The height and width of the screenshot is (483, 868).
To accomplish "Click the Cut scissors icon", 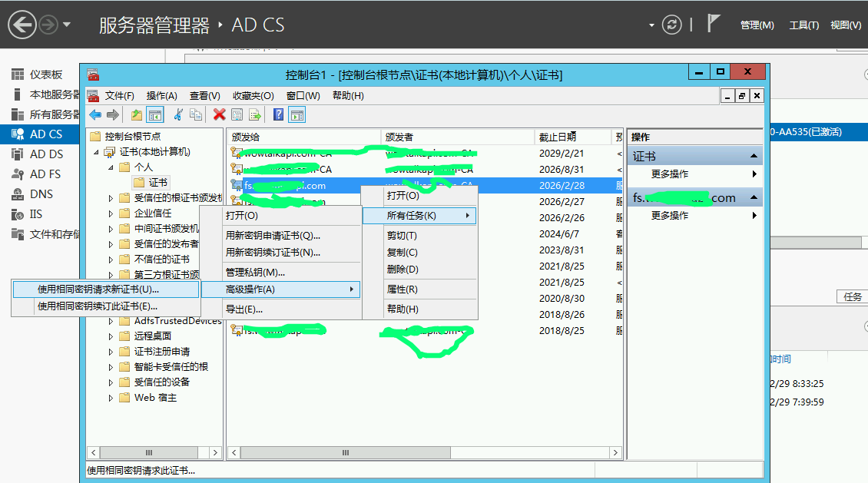I will pos(178,114).
